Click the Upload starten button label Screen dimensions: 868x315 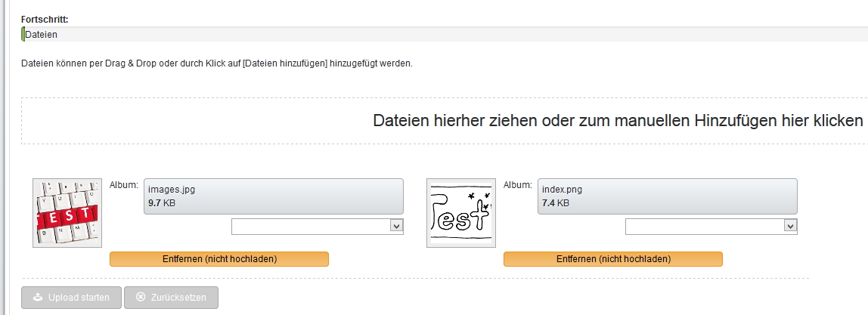pyautogui.click(x=79, y=298)
